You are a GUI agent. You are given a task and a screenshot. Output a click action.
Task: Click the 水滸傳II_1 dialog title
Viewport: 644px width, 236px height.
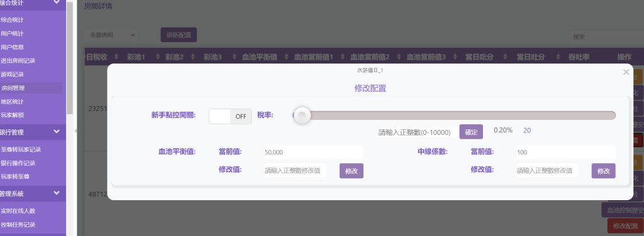point(370,70)
